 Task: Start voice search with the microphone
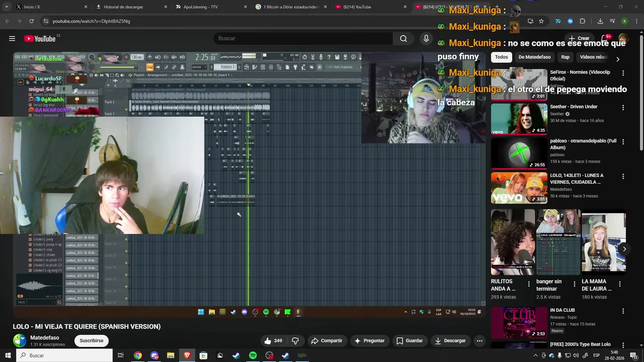tap(426, 39)
